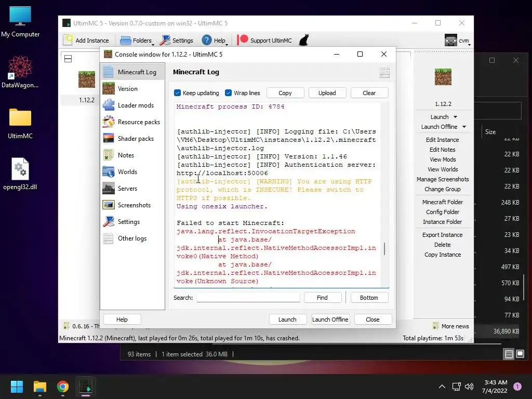Open File Explorer from taskbar

(x=39, y=387)
